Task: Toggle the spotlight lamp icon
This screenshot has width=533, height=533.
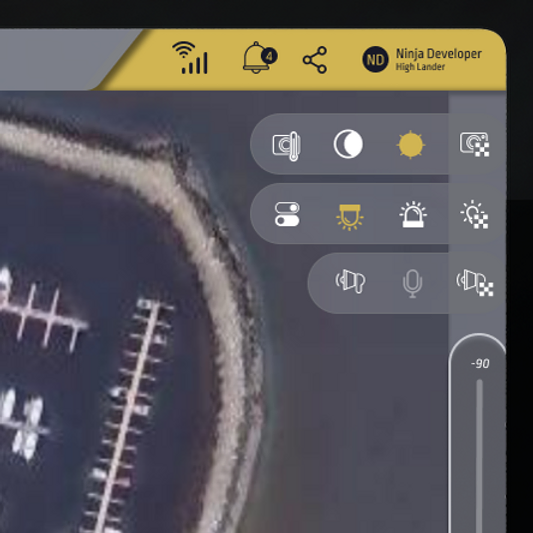Action: (349, 217)
